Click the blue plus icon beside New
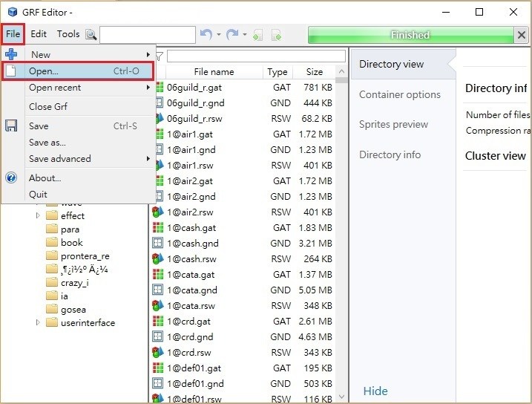This screenshot has width=532, height=404. [11, 54]
